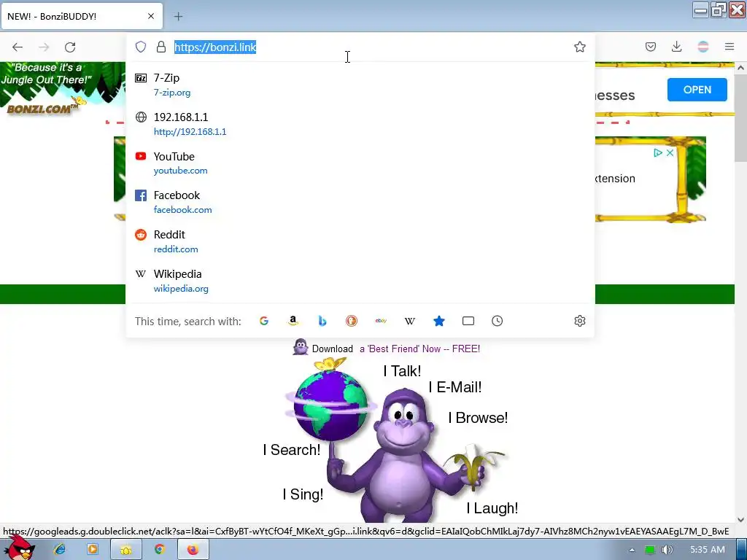747x560 pixels.
Task: Search with Wikipedia one-off icon
Action: (410, 321)
